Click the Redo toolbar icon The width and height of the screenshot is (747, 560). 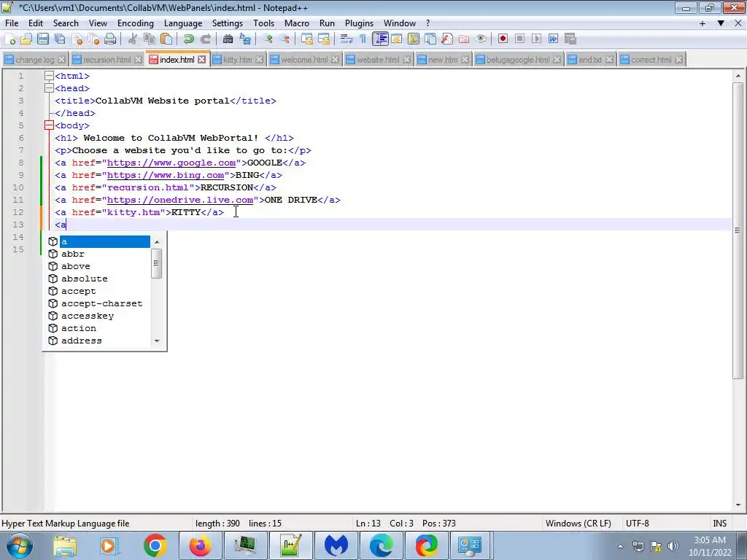click(x=205, y=39)
